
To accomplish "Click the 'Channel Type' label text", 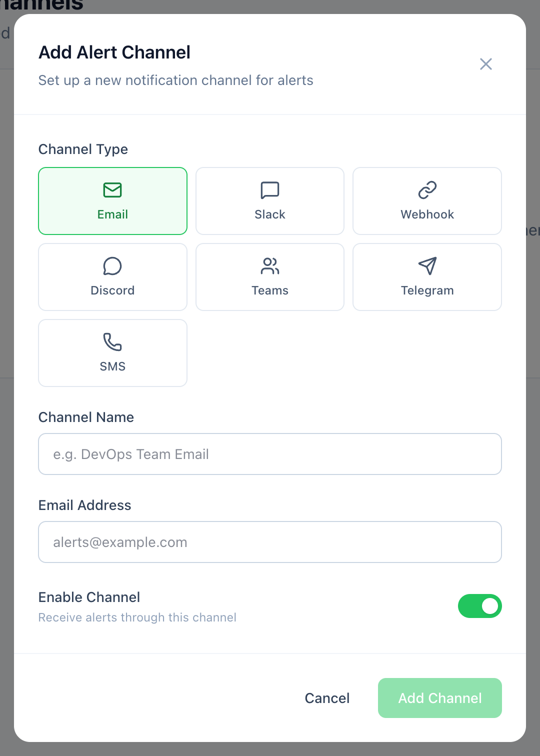I will [x=83, y=149].
